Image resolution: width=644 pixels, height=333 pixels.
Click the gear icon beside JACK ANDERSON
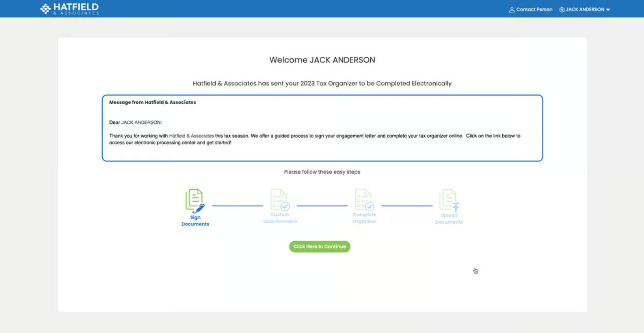562,10
